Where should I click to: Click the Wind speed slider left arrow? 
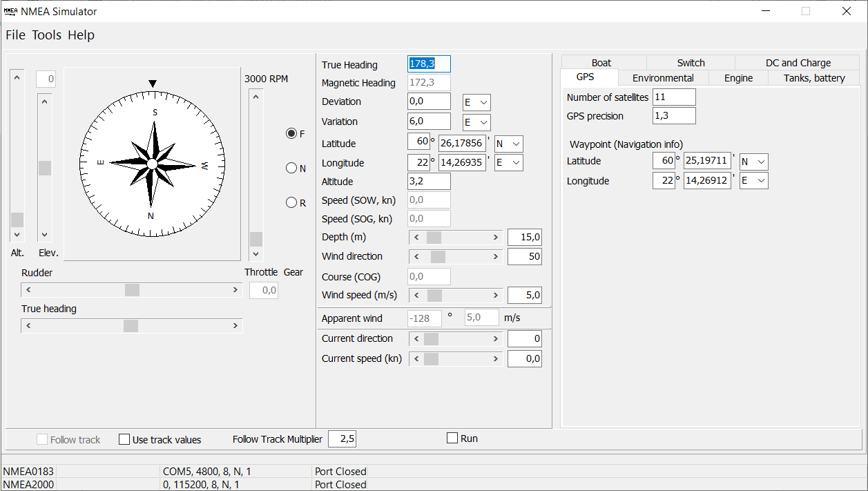pos(416,295)
